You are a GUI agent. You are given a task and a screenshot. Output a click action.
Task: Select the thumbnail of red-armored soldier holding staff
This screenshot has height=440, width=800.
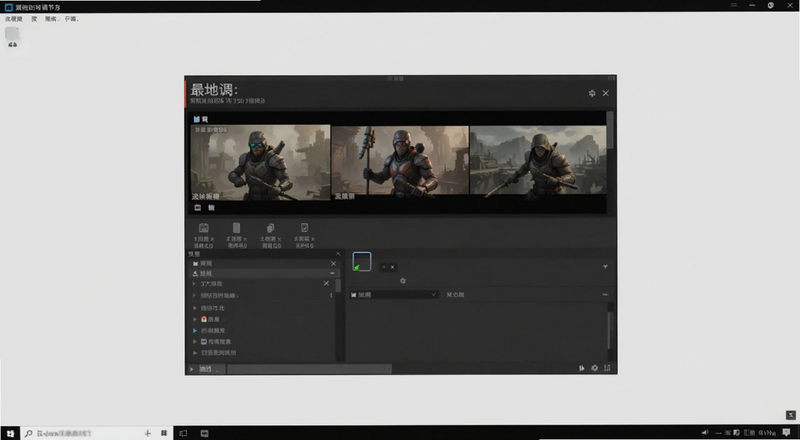click(400, 161)
